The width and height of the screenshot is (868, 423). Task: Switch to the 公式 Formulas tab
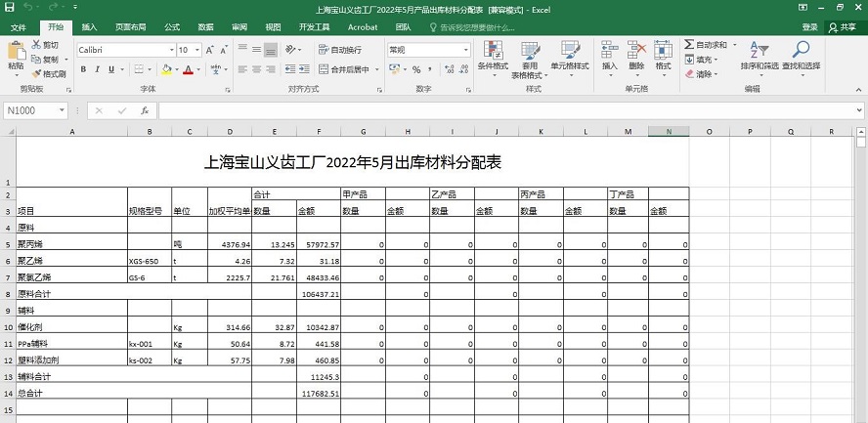click(172, 27)
